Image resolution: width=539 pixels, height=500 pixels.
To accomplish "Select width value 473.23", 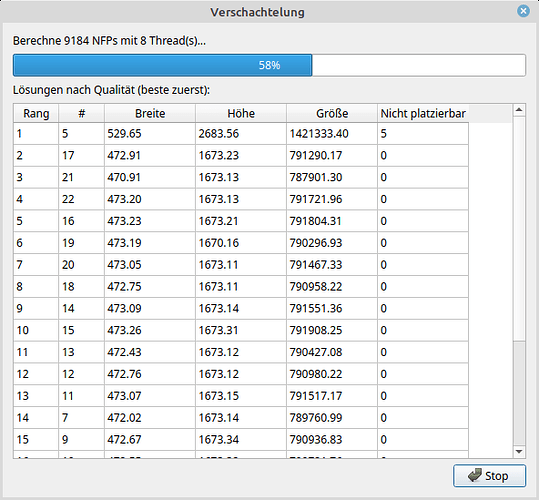I will tap(150, 221).
